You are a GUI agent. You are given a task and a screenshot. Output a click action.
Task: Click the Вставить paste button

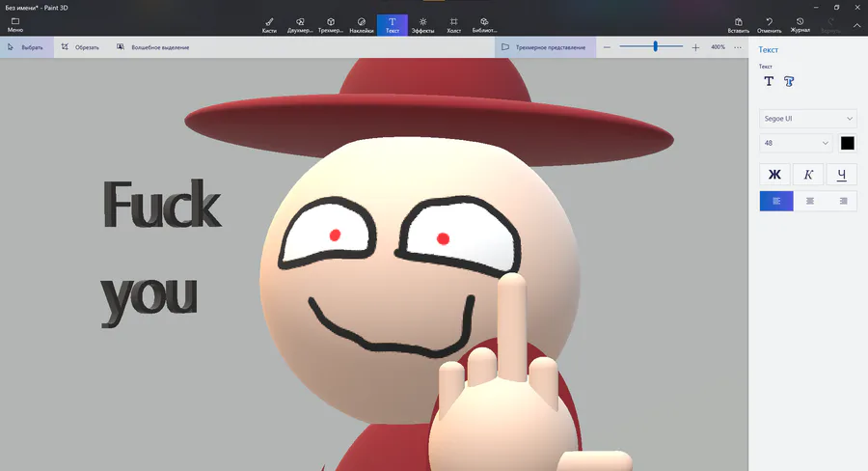[x=739, y=25]
